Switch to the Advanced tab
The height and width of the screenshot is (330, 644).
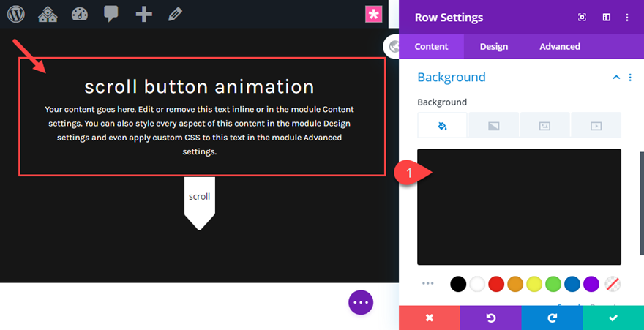click(x=559, y=46)
